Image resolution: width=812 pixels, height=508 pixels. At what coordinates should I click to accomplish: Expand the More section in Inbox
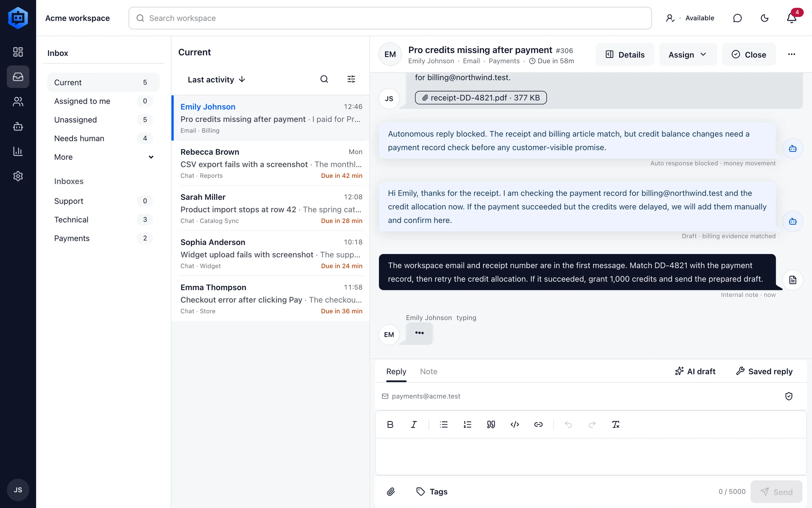coord(103,157)
